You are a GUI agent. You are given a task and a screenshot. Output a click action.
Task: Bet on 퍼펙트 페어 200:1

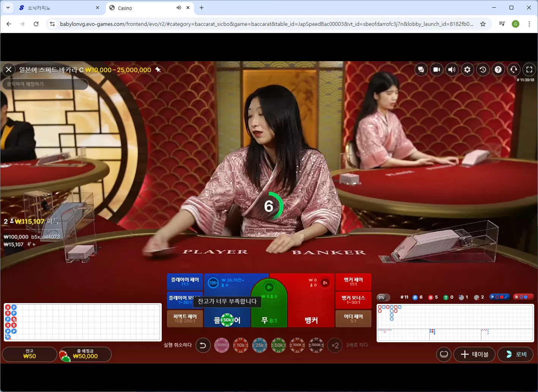[185, 318]
